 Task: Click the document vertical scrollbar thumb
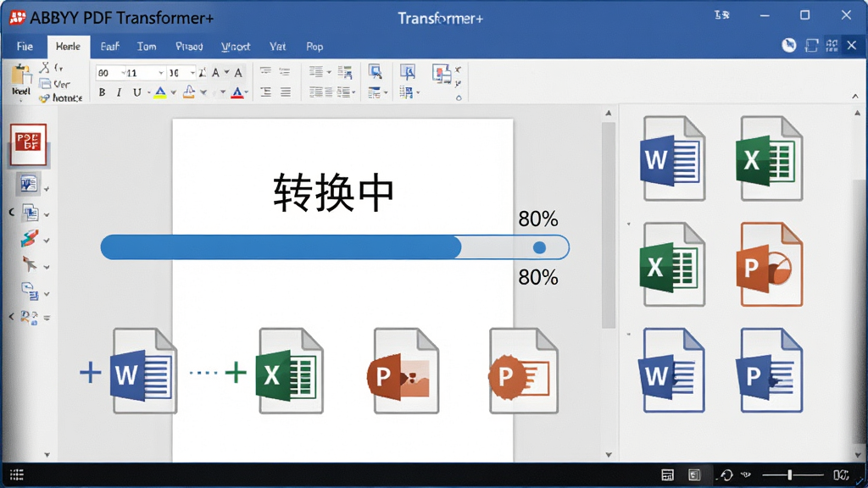coord(609,225)
